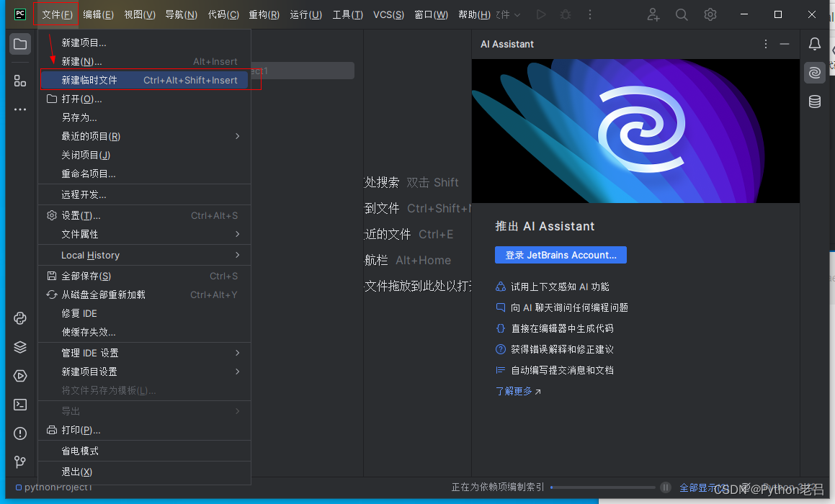Expand the Export submenu entry
The width and height of the screenshot is (835, 504).
[x=144, y=411]
